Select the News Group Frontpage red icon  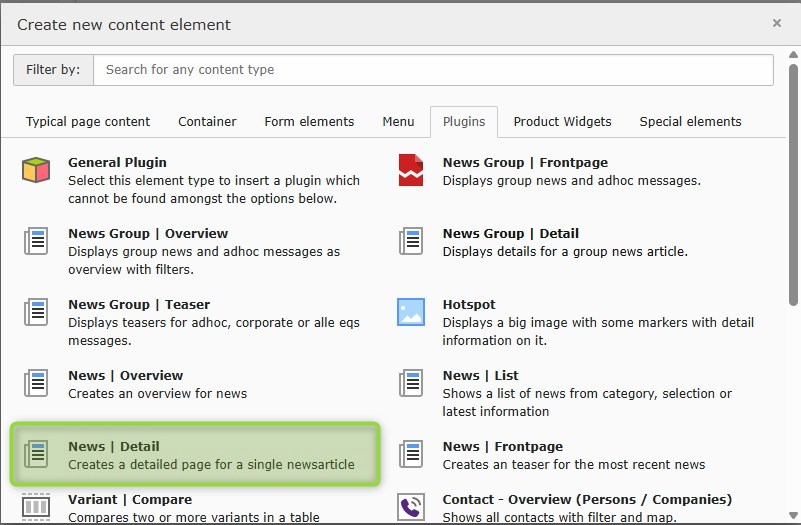[411, 170]
